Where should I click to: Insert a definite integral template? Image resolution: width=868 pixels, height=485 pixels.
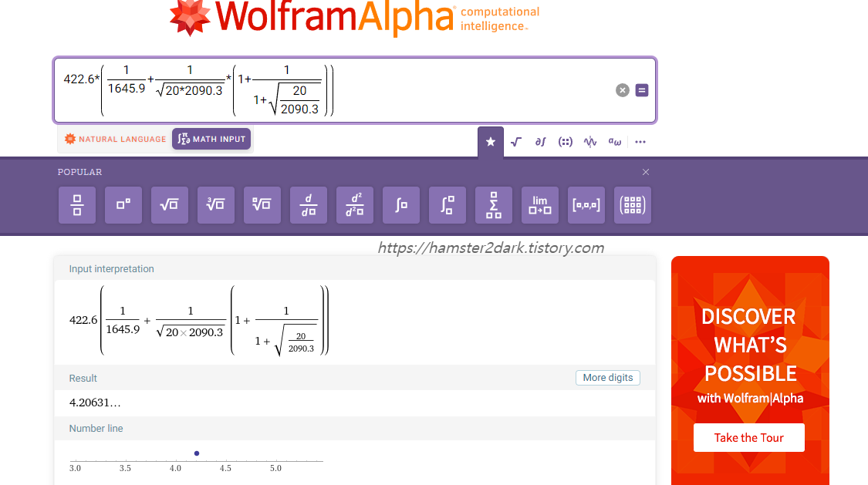click(x=448, y=205)
